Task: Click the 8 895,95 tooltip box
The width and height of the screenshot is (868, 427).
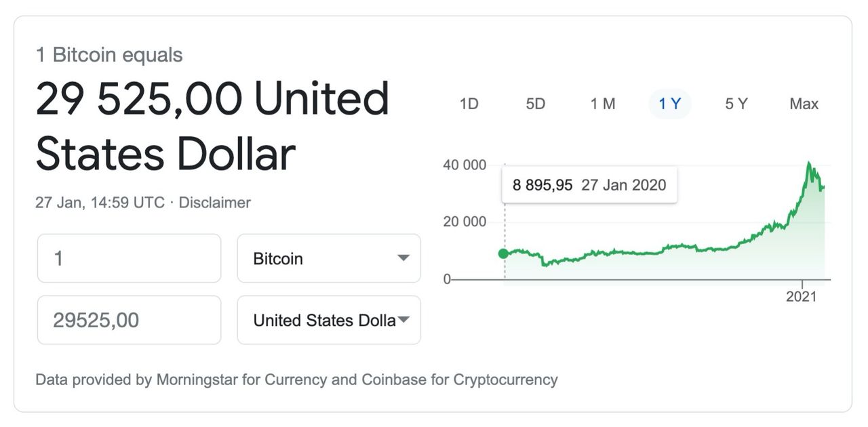Action: pos(589,185)
